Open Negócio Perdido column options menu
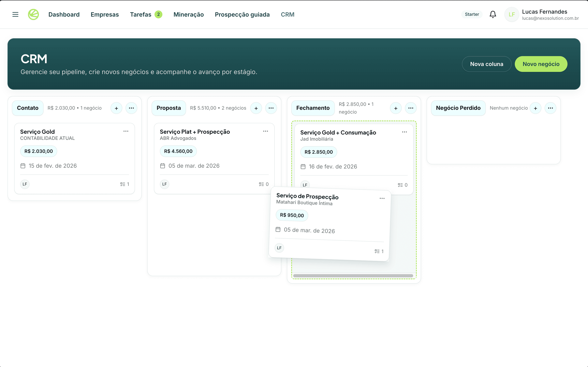 click(x=551, y=108)
